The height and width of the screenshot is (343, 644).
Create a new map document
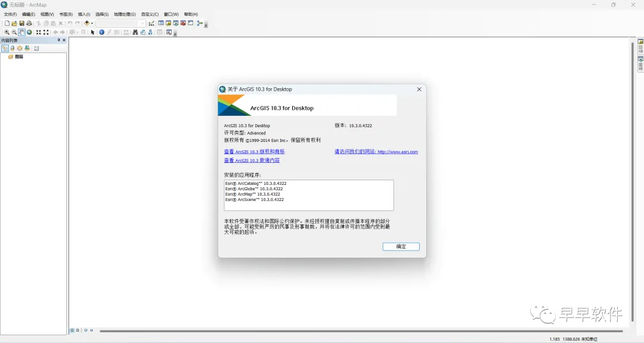[7, 23]
